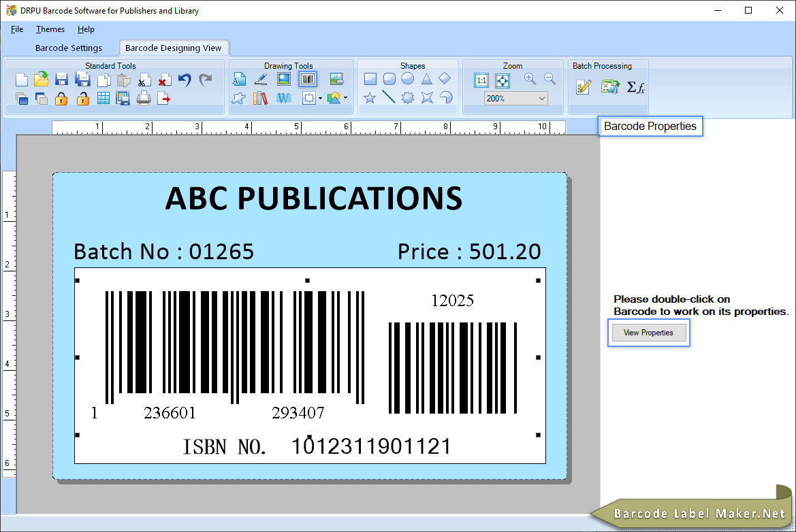Select the large barcode on the label

(x=234, y=348)
